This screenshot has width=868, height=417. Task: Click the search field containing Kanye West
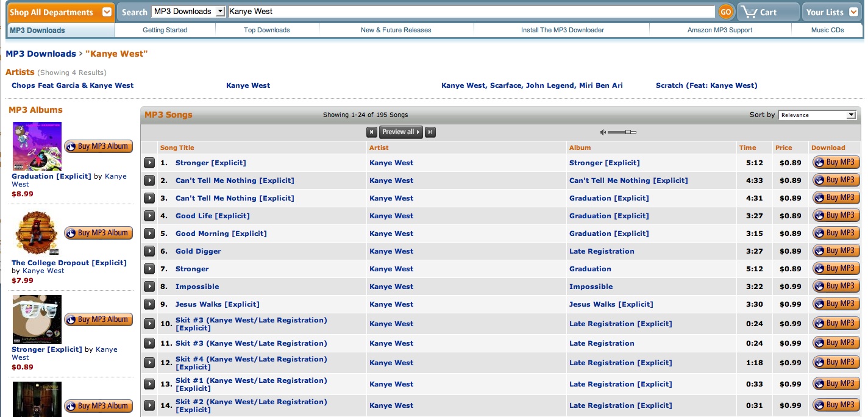[x=471, y=12]
